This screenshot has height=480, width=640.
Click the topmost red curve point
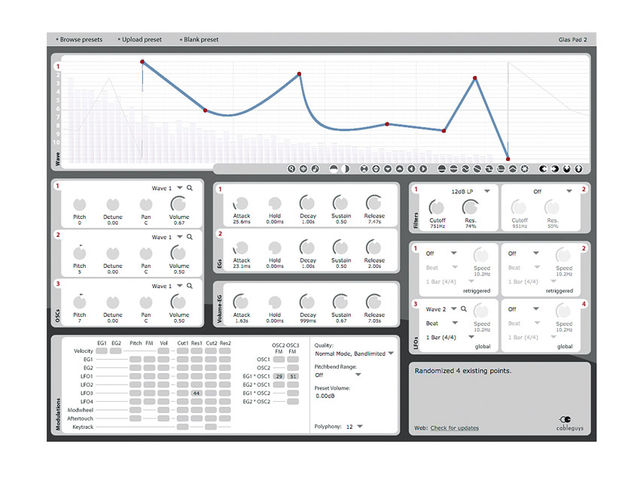point(142,62)
